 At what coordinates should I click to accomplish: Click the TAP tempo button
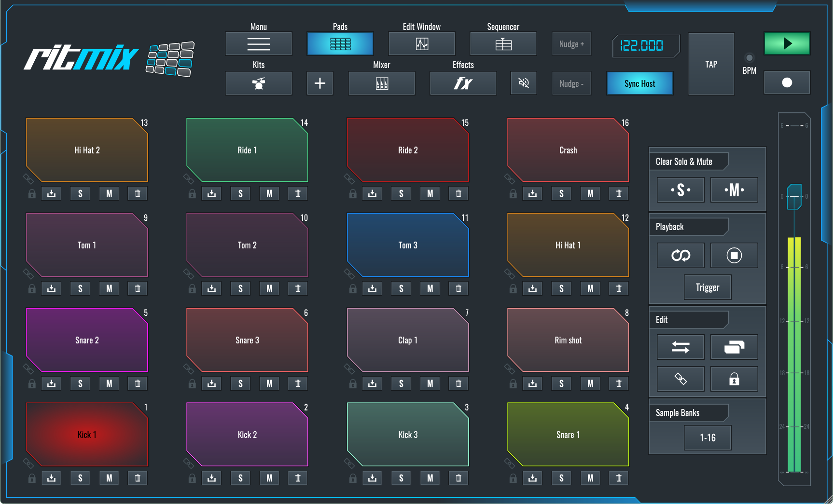point(710,64)
